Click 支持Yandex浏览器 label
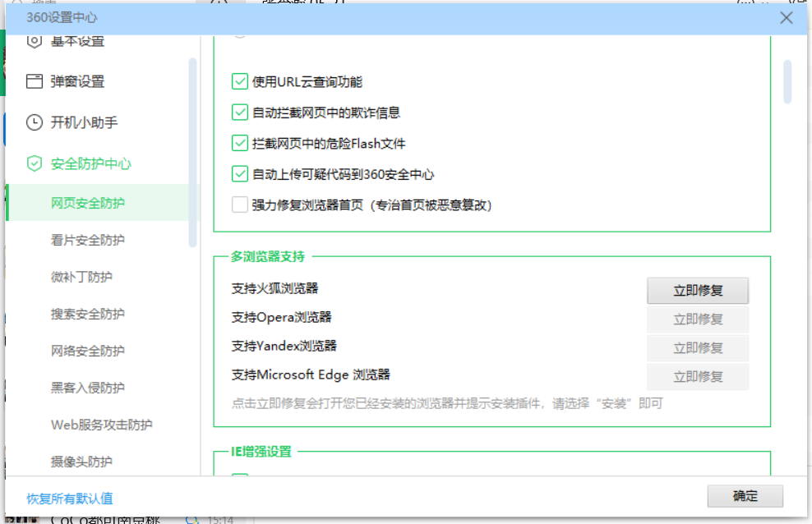812x524 pixels. [x=284, y=346]
